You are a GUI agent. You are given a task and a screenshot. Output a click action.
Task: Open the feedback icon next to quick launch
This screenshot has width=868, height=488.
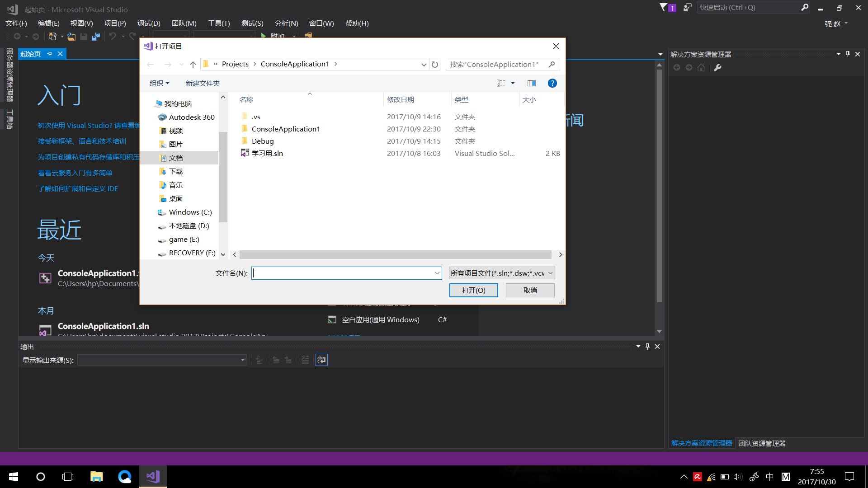click(x=687, y=8)
